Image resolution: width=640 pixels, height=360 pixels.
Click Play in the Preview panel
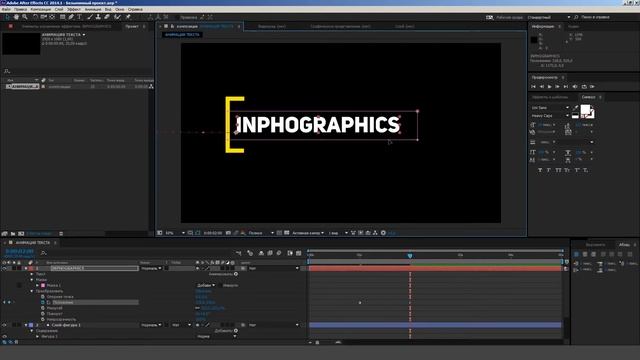click(549, 87)
